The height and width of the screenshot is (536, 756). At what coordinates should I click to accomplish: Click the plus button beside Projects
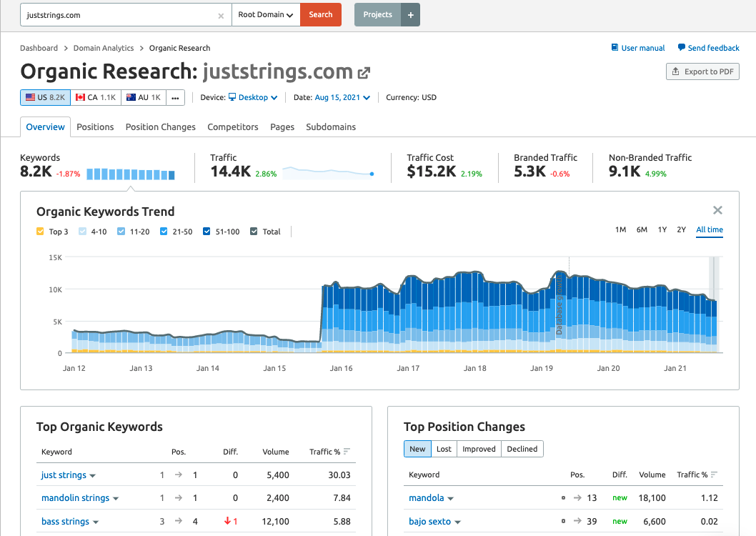pyautogui.click(x=410, y=15)
